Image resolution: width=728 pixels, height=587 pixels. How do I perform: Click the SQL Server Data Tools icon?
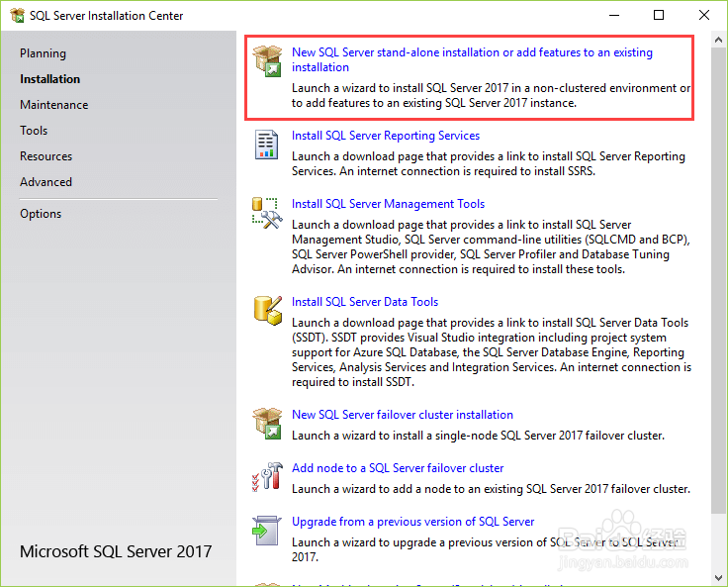pyautogui.click(x=268, y=311)
